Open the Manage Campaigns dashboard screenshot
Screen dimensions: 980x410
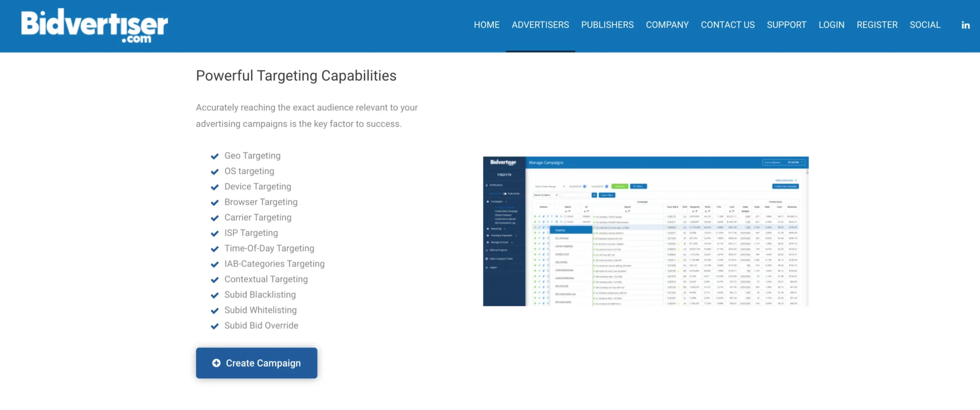[x=645, y=231]
